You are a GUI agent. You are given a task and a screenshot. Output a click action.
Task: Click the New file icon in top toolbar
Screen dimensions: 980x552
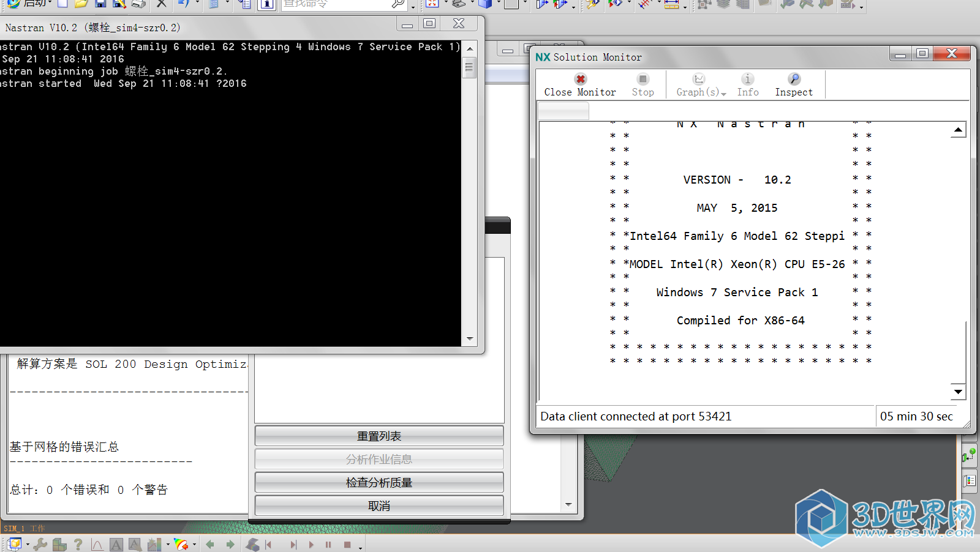[62, 4]
